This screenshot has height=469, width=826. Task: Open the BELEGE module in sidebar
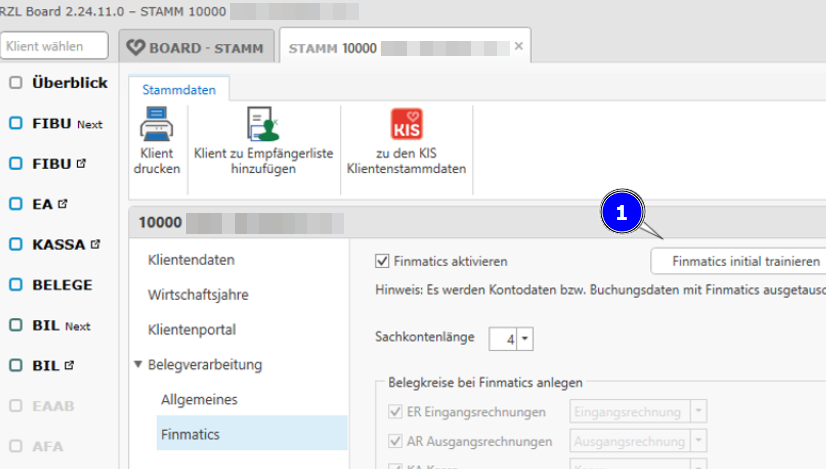click(61, 285)
